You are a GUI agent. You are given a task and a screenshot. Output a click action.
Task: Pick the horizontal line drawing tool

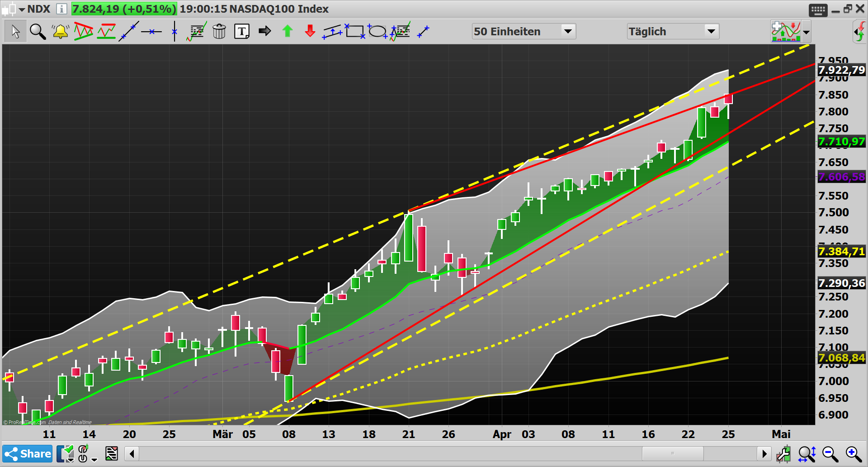pos(151,31)
